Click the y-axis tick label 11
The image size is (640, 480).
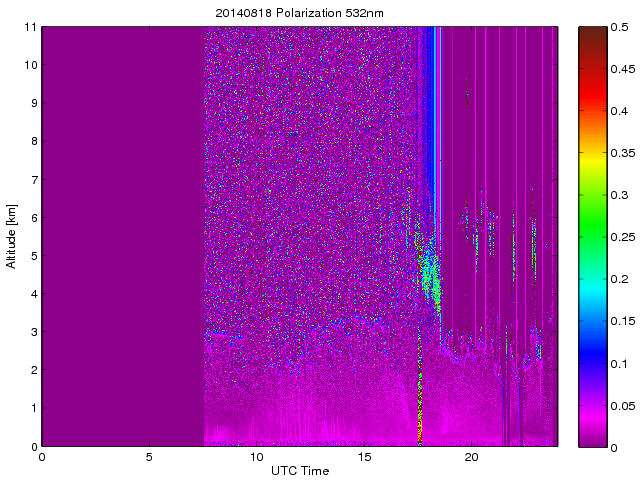point(30,27)
